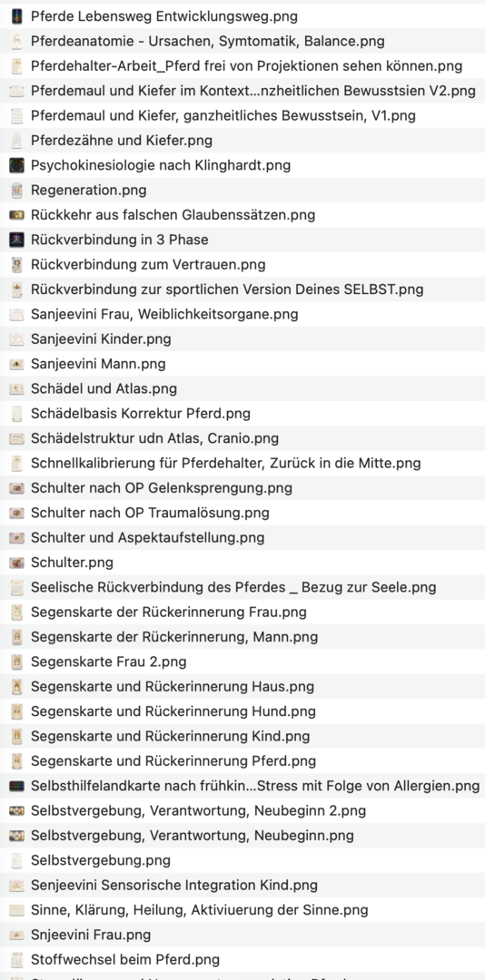This screenshot has width=485, height=980.
Task: Select Snjeevini Frau.png entry
Action: pyautogui.click(x=242, y=935)
